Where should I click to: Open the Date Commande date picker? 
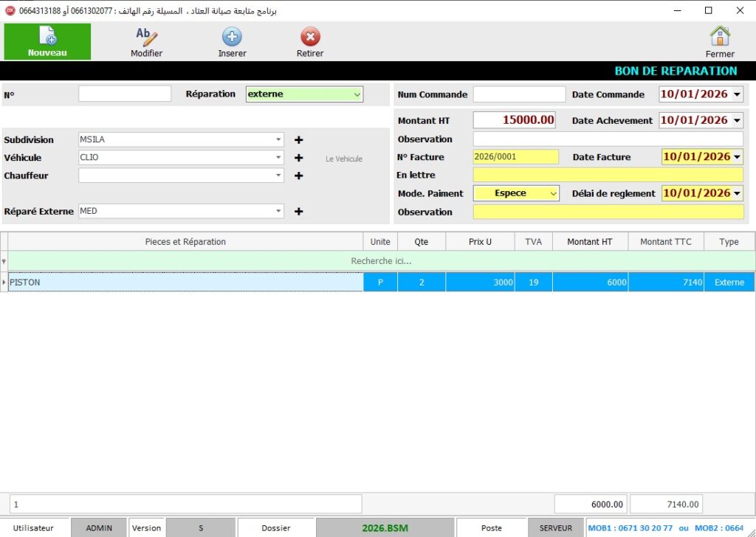click(737, 94)
